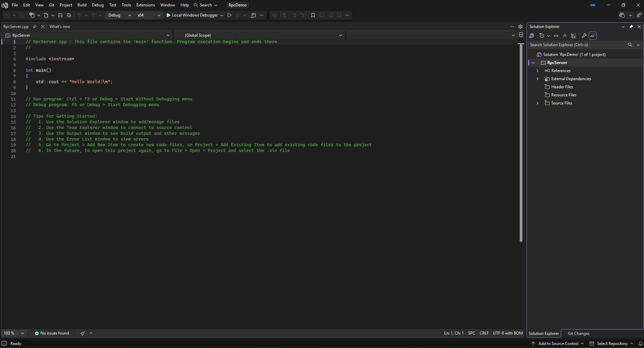Open the 100 % zoom level dropdown
Image resolution: width=644 pixels, height=348 pixels.
[x=14, y=333]
